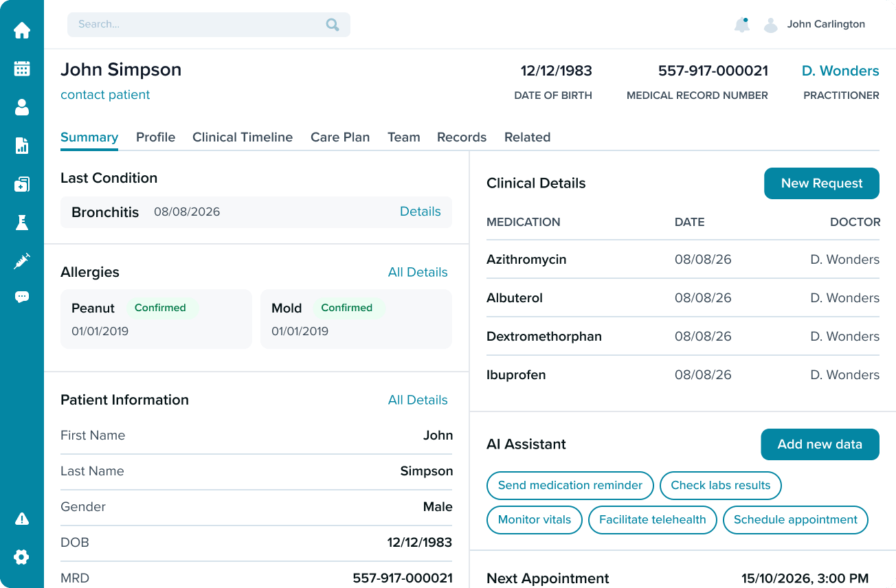
Task: Click D. Wonders in Ibuprofen row
Action: [845, 375]
